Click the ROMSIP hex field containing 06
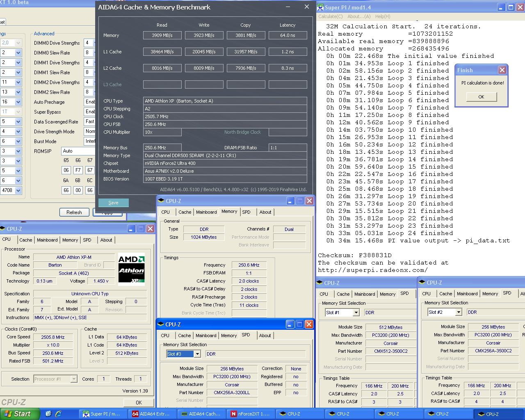Viewport: 525px width, 420px height. pyautogui.click(x=66, y=170)
